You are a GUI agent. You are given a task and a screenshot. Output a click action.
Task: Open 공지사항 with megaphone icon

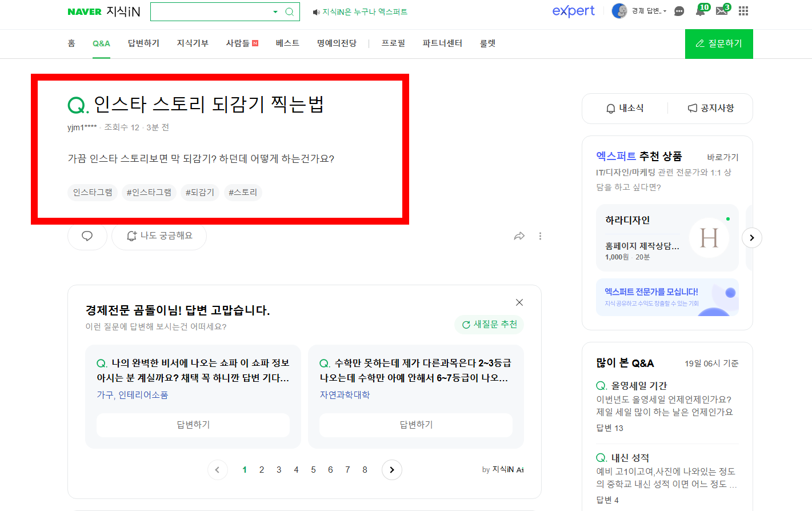[710, 108]
